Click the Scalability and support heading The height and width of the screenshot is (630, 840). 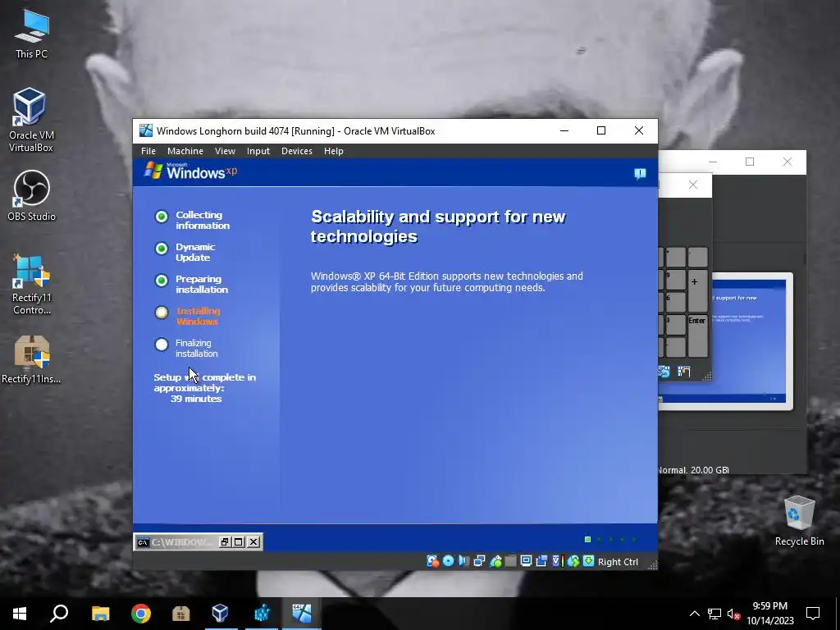point(438,226)
